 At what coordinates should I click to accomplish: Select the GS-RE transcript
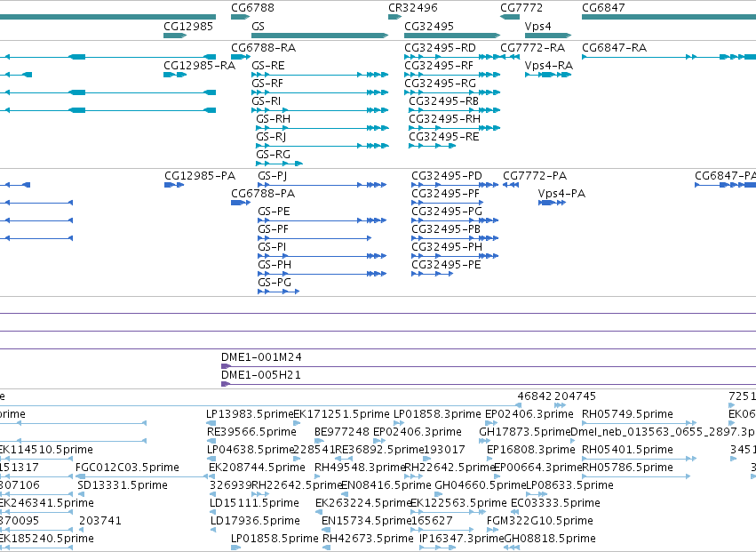(320, 75)
